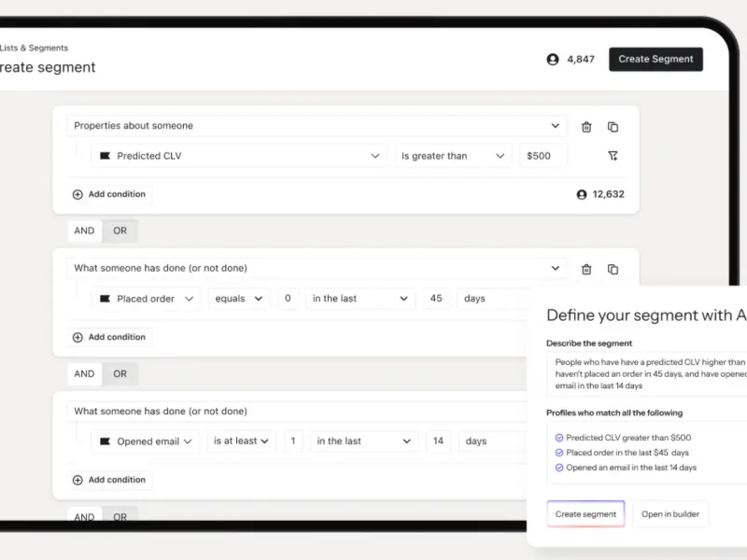Screen dimensions: 747x560
Task: Open the is at least dropdown
Action: pos(241,441)
